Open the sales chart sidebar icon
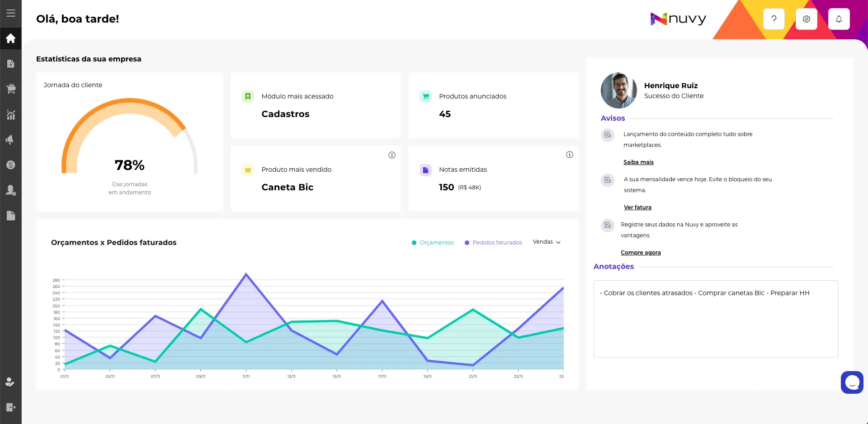 pyautogui.click(x=11, y=114)
